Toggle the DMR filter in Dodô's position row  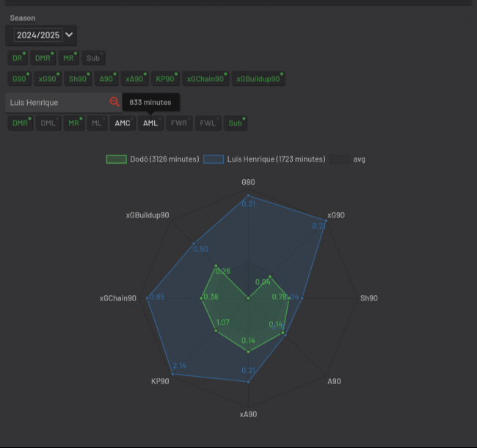43,58
